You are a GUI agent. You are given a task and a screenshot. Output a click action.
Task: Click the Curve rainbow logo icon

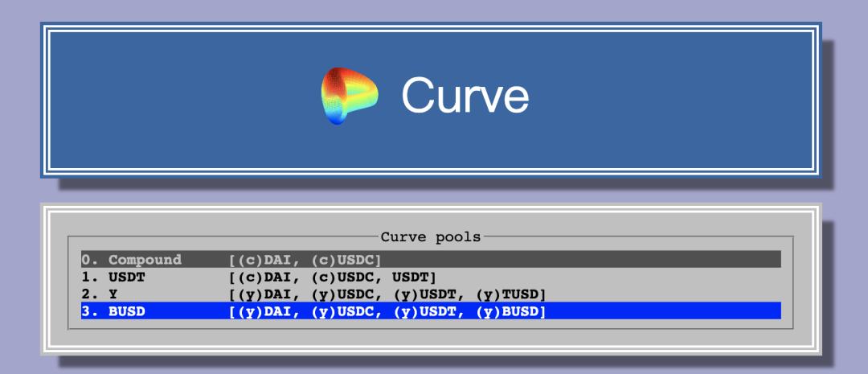pos(350,96)
